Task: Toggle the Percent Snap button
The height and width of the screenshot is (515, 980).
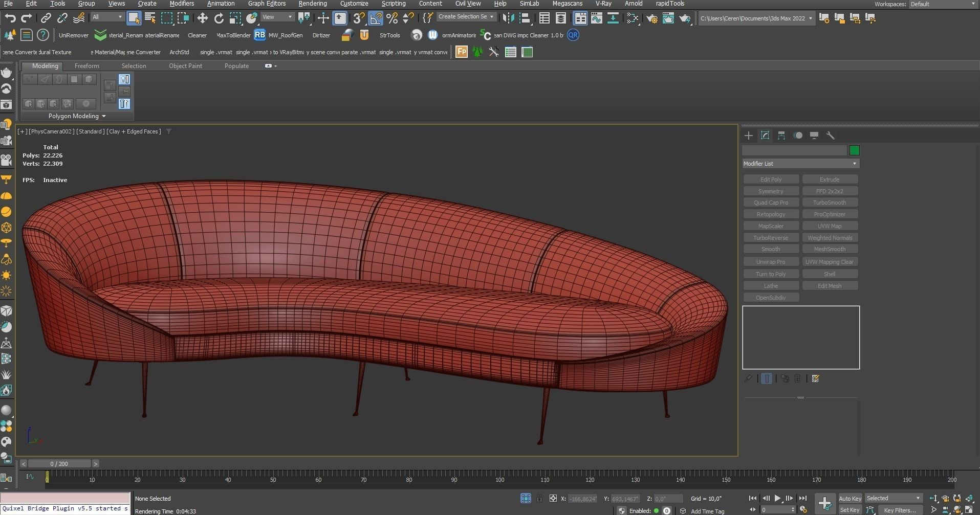Action: 392,18
